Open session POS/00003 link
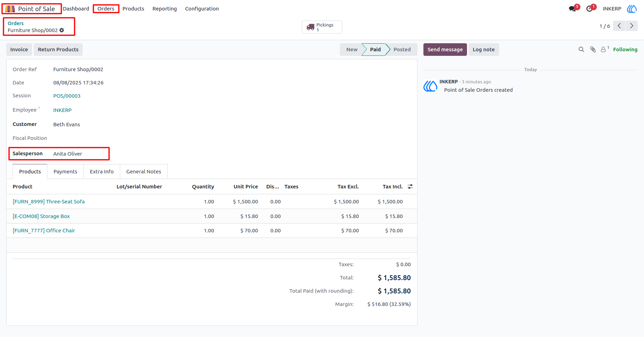644x337 pixels. click(x=67, y=96)
